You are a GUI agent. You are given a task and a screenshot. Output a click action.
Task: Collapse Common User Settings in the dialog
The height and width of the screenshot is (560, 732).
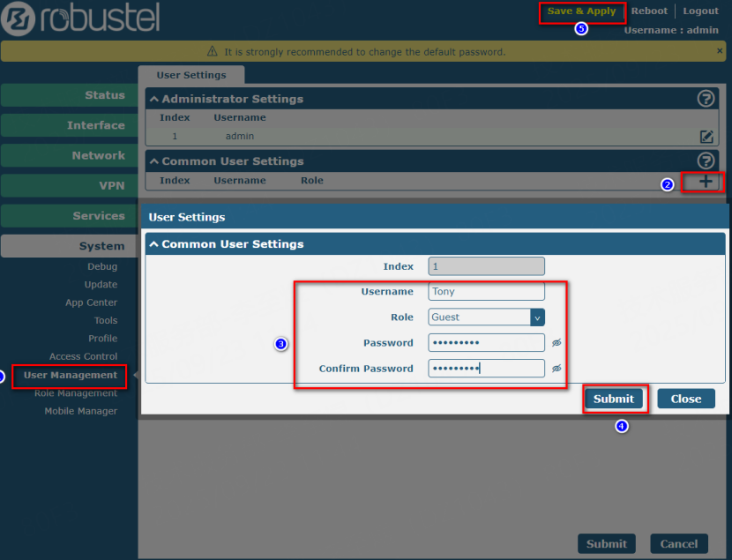[x=153, y=244]
